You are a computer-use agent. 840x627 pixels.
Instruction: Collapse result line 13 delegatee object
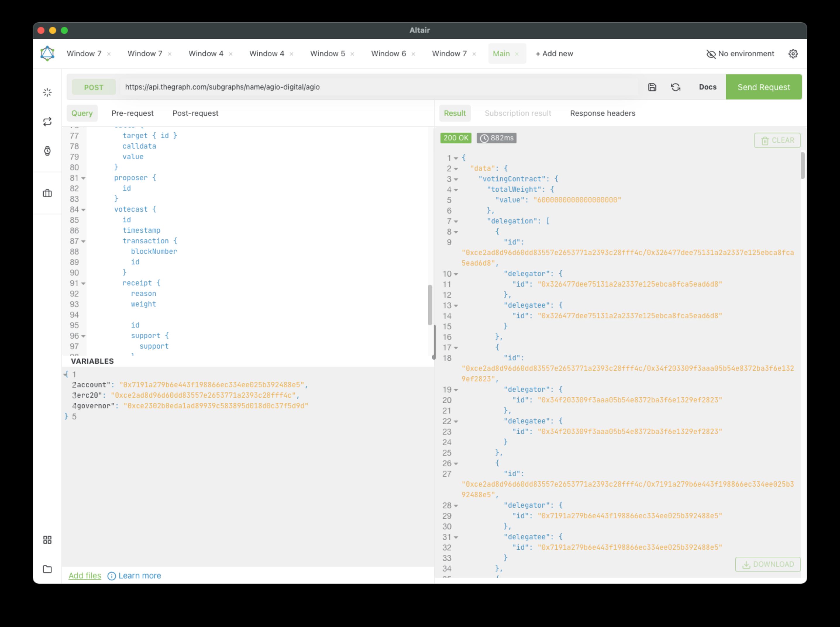coord(456,306)
